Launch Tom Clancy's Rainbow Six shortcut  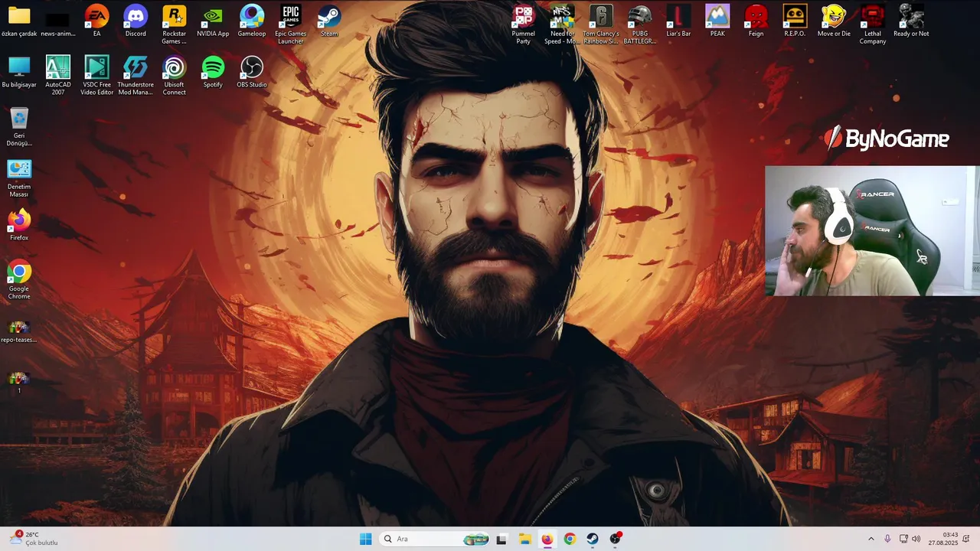pos(601,25)
